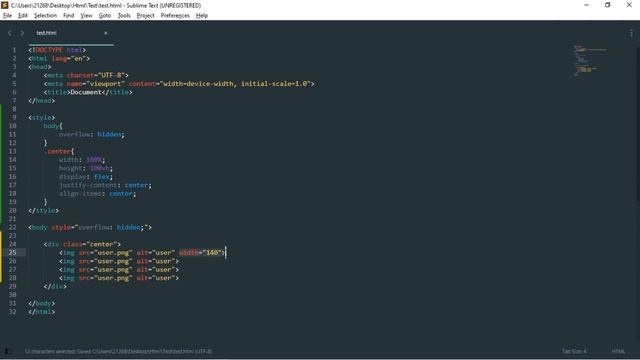
Task: Open the View menu
Action: click(x=86, y=16)
